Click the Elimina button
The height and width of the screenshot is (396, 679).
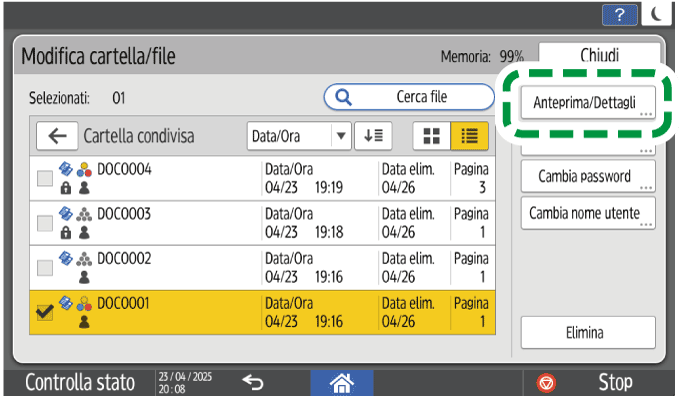pyautogui.click(x=588, y=333)
